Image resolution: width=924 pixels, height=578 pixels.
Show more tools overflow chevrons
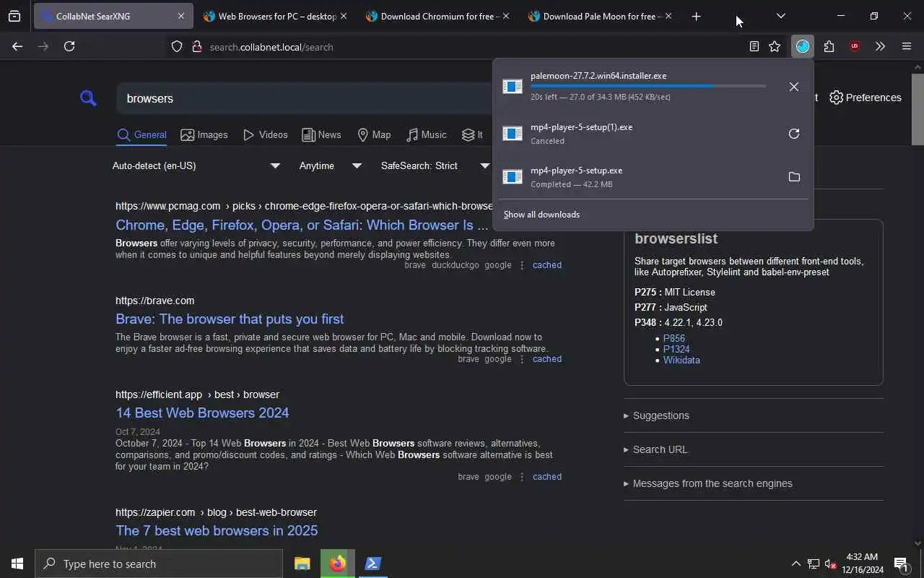coord(880,46)
